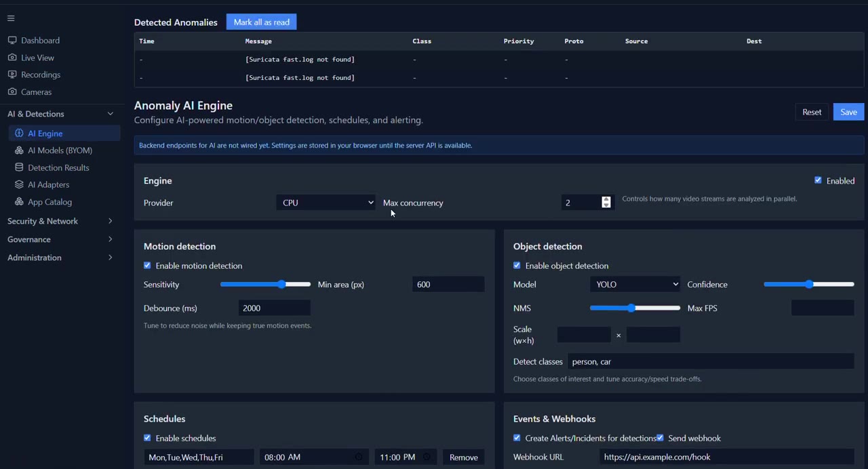Image resolution: width=868 pixels, height=469 pixels.
Task: Toggle the engine Enabled checkbox
Action: pyautogui.click(x=818, y=180)
